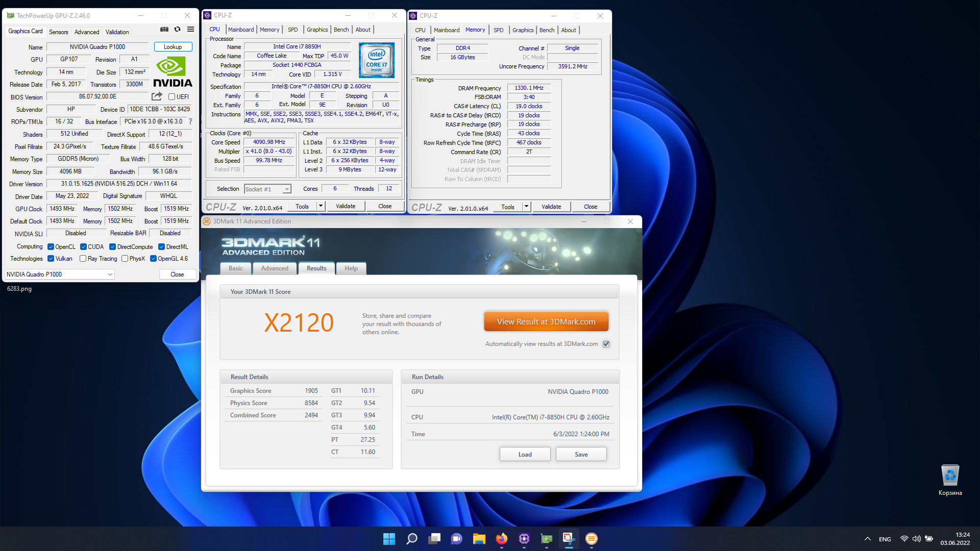980x551 pixels.
Task: Click the 3DMark 11 window title icon
Action: pyautogui.click(x=207, y=221)
